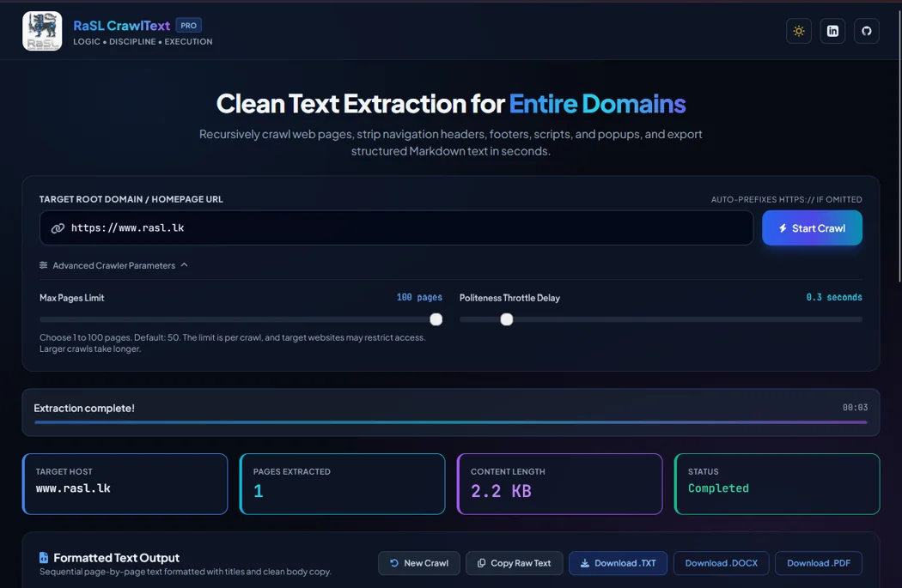902x588 pixels.
Task: Click the page vertical scrollbar
Action: tap(899, 147)
